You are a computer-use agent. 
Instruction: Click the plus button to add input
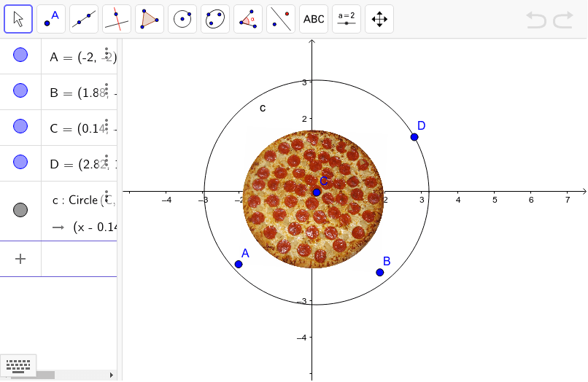pyautogui.click(x=20, y=259)
